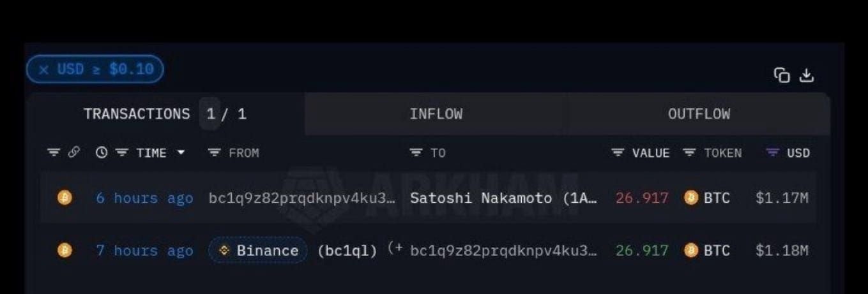868x294 pixels.
Task: Open the USD column filter
Action: coord(773,152)
